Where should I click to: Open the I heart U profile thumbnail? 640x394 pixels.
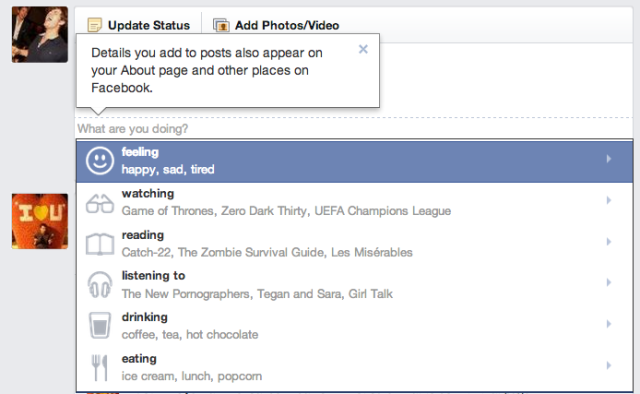coord(40,221)
